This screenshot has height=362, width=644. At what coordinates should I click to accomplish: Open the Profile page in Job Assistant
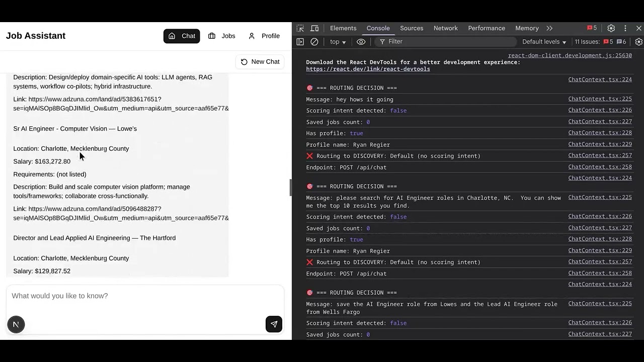click(x=264, y=36)
